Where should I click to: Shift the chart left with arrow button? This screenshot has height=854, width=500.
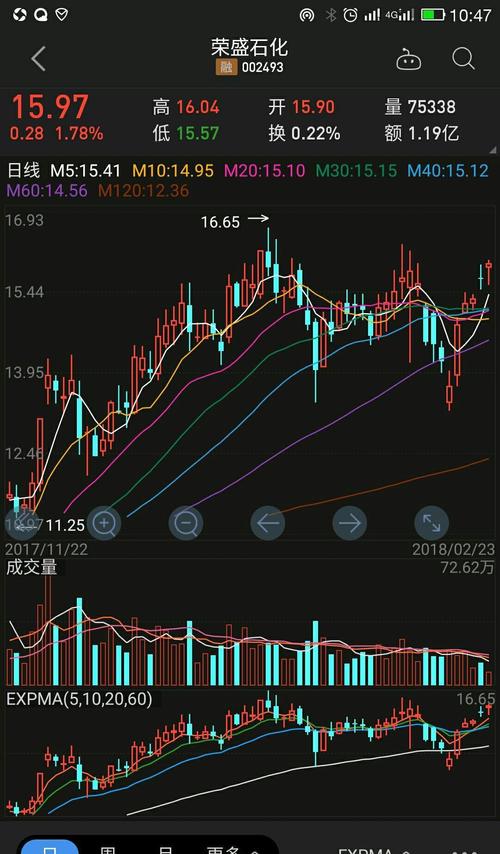pyautogui.click(x=267, y=523)
